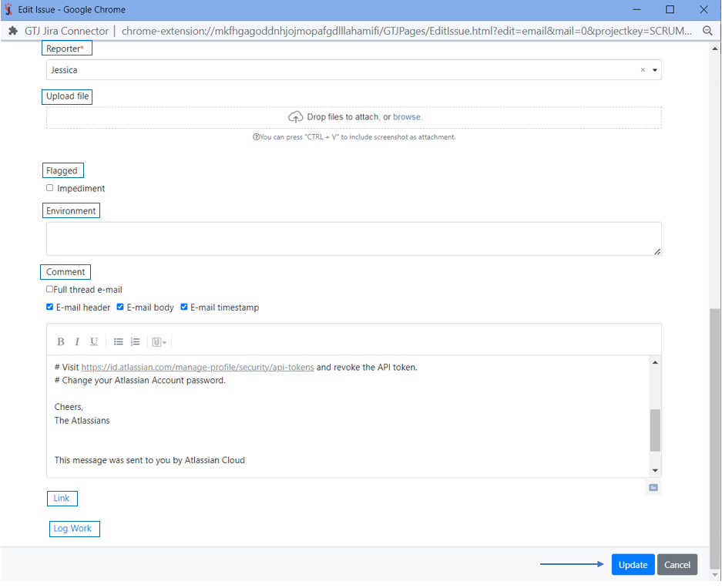Expand the wiki markup dropdown in editor toolbar
This screenshot has width=722, height=588.
(x=160, y=342)
